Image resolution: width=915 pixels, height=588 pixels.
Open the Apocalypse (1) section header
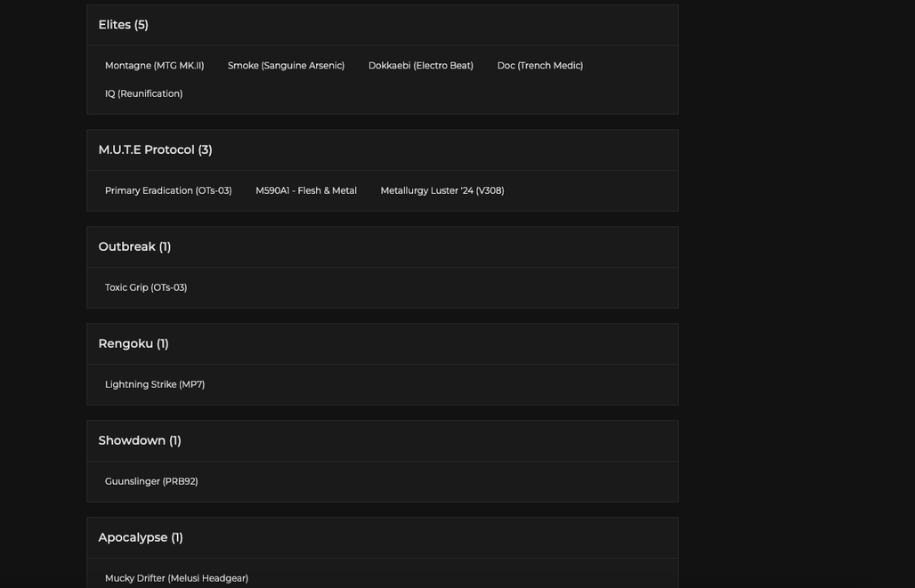pos(382,537)
